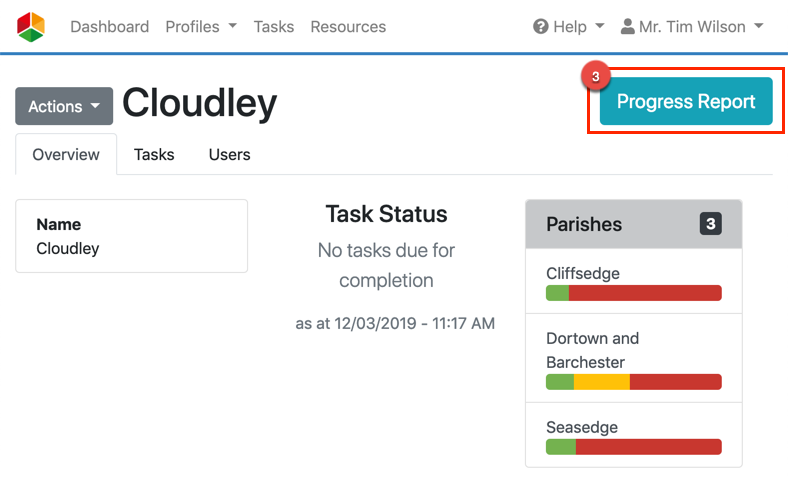Switch to the Tasks tab below Cloudley
Image resolution: width=788 pixels, height=477 pixels.
click(154, 155)
